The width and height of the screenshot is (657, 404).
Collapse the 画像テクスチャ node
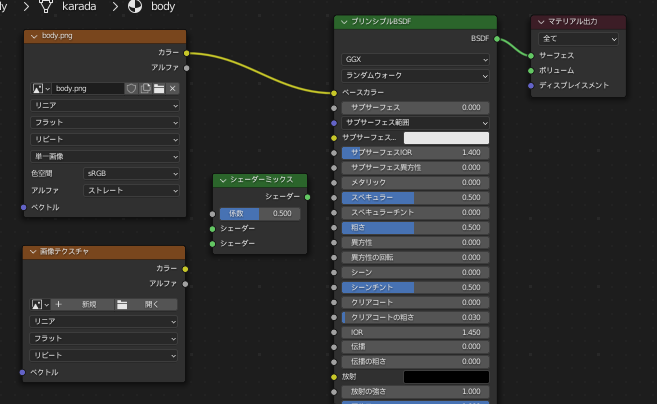tap(33, 252)
